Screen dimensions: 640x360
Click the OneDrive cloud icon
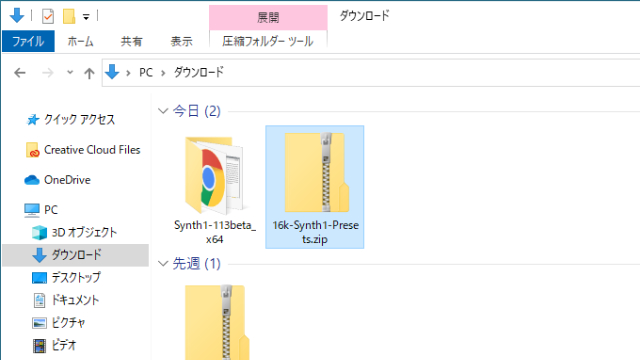pos(32,180)
